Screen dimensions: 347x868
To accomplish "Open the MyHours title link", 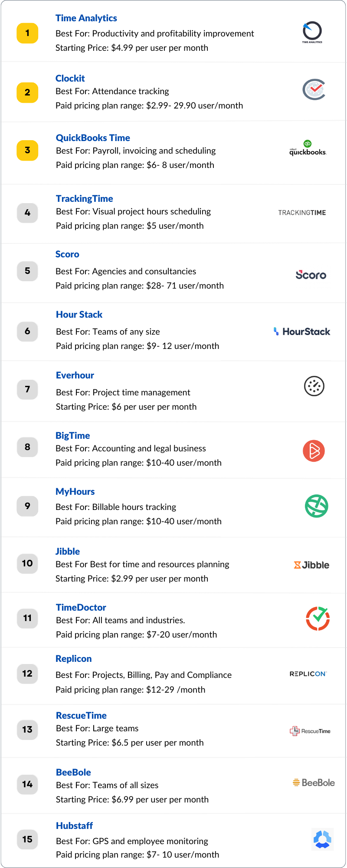I will click(x=75, y=492).
